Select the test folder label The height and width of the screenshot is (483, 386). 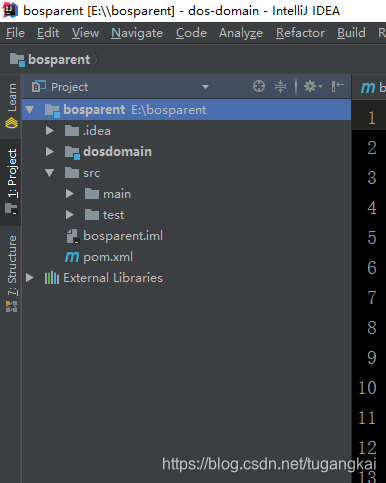point(113,215)
